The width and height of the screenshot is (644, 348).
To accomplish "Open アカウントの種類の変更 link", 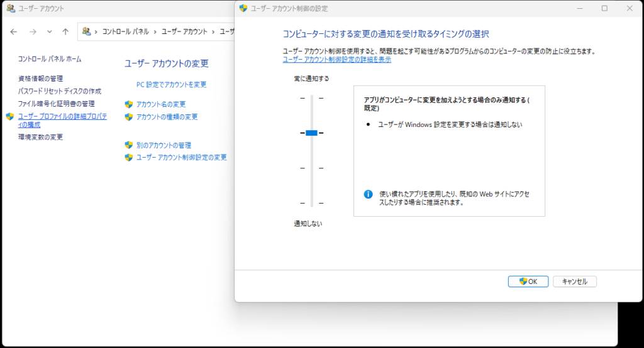I will [x=167, y=117].
